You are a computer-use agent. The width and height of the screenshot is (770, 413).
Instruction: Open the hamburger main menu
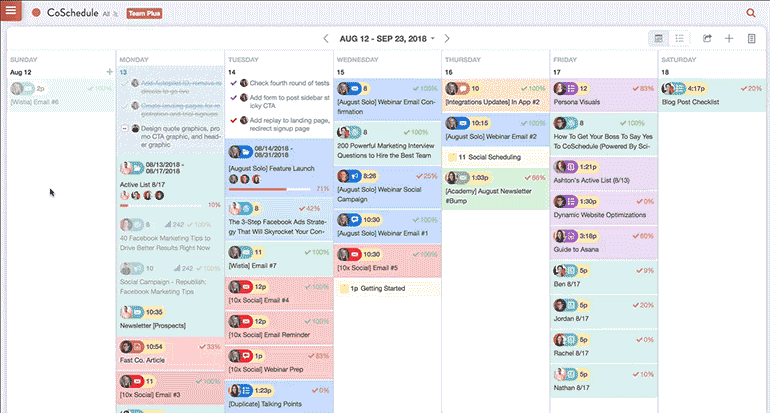pyautogui.click(x=11, y=10)
